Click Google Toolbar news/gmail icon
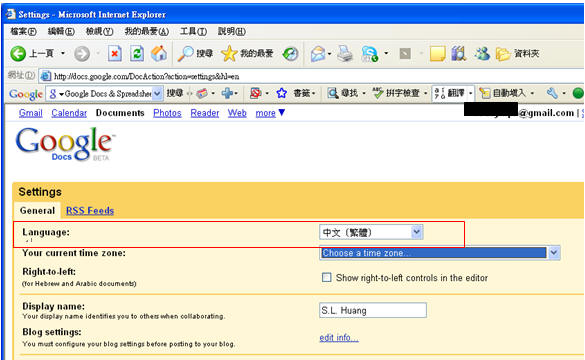Viewport: 585px width, 360px height. coord(202,93)
